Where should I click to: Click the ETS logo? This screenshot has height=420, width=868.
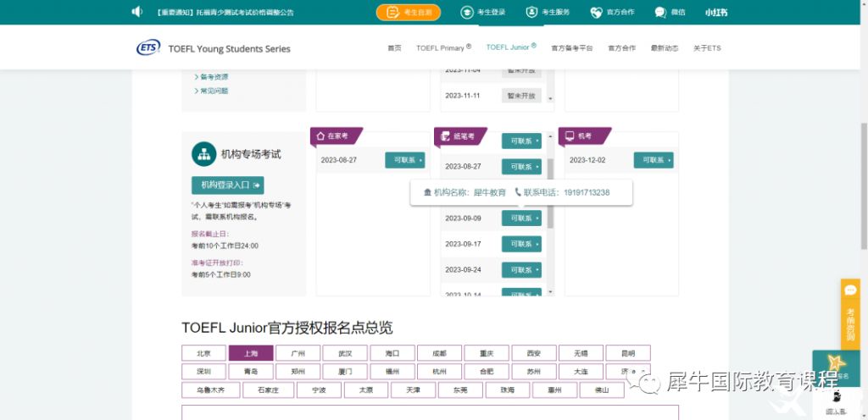tap(148, 47)
